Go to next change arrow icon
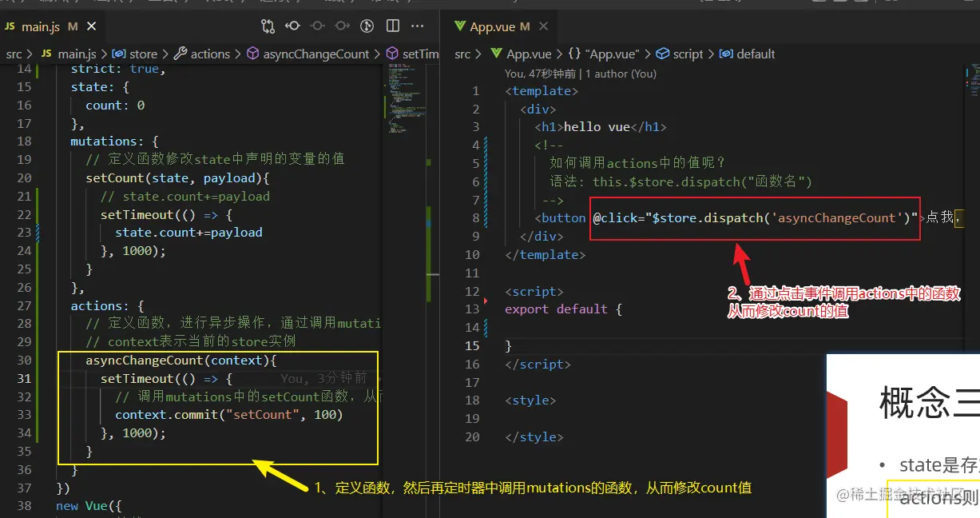Image resolution: width=980 pixels, height=518 pixels. point(342,26)
